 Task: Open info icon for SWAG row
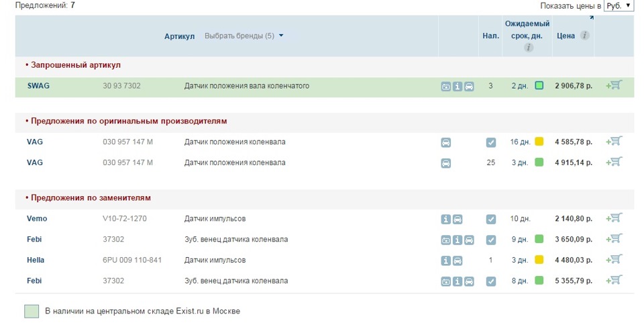point(458,86)
